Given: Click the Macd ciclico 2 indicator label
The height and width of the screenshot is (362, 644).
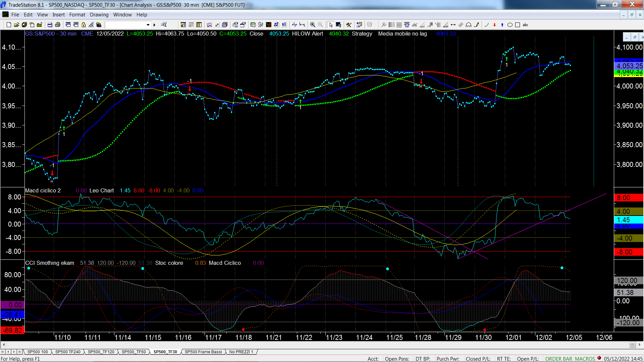Looking at the screenshot, I should pyautogui.click(x=43, y=190).
